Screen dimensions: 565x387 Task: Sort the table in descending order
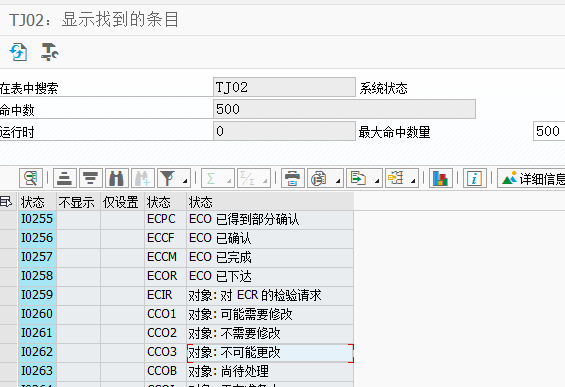coord(91,178)
